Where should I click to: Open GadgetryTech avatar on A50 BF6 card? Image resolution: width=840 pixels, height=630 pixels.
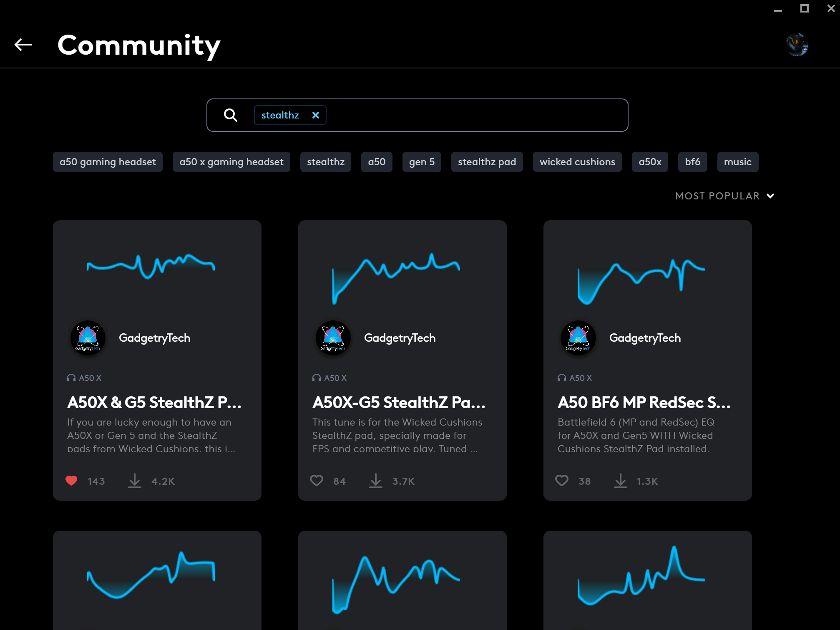point(578,338)
